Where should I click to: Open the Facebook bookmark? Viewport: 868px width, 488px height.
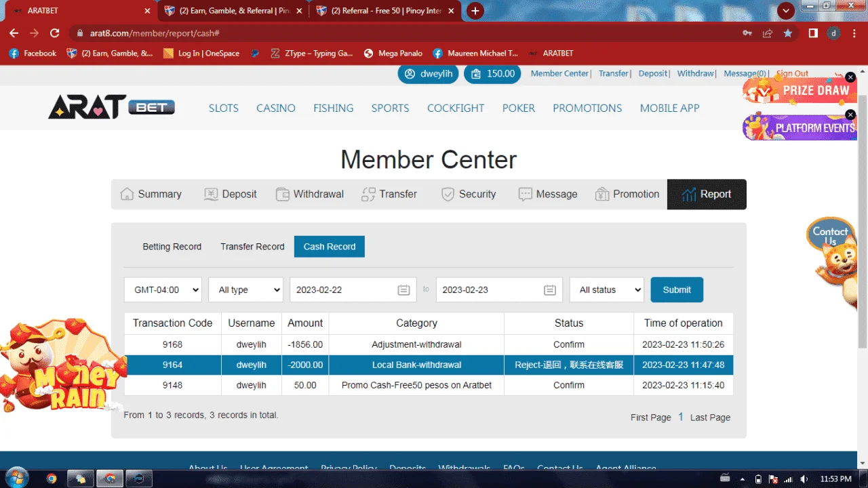(x=33, y=53)
